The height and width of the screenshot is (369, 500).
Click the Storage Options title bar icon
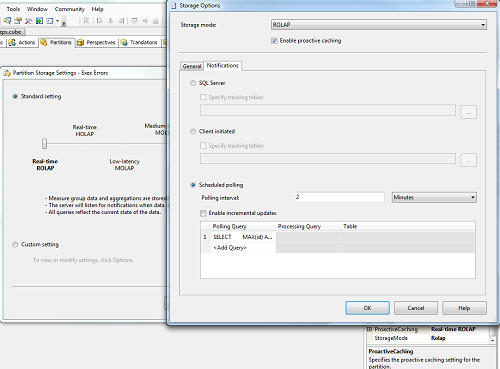click(x=173, y=5)
